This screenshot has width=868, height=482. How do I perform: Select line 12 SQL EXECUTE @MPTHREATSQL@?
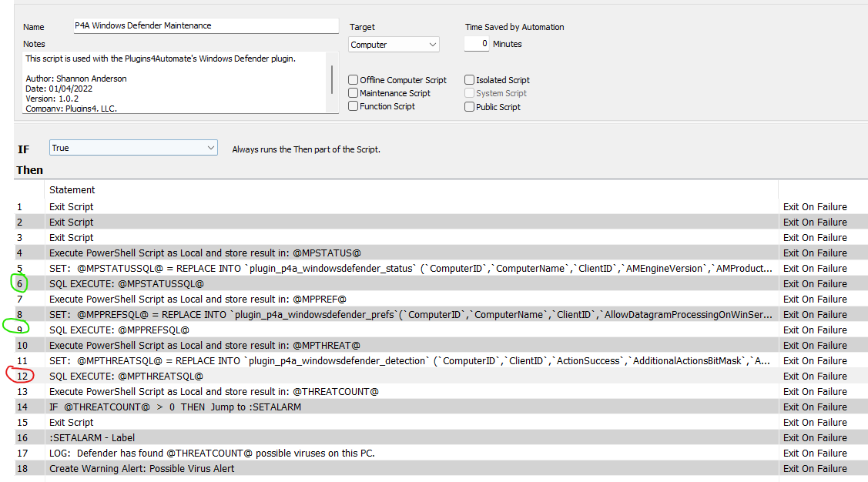point(126,376)
